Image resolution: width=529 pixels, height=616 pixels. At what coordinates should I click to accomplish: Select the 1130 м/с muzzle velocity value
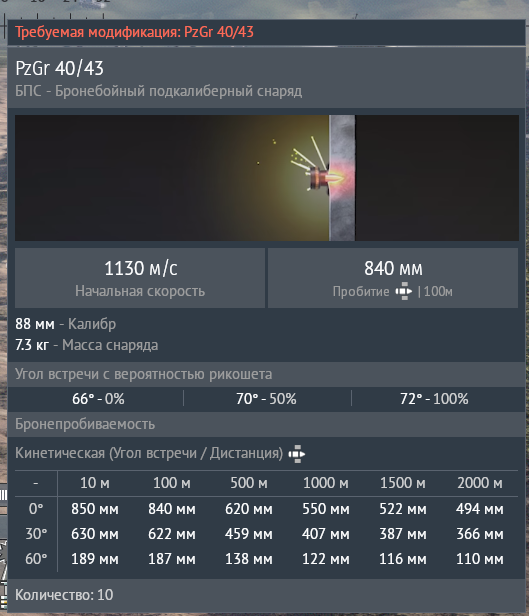point(141,268)
